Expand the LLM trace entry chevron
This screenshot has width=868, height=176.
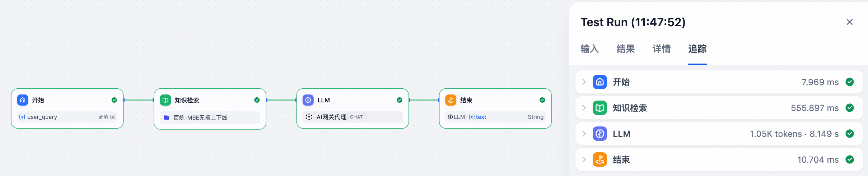[584, 134]
